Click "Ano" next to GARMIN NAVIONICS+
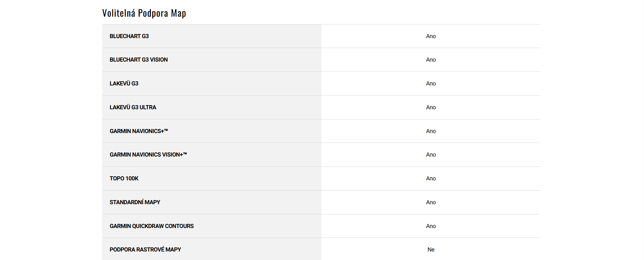The height and width of the screenshot is (260, 644). [x=431, y=131]
